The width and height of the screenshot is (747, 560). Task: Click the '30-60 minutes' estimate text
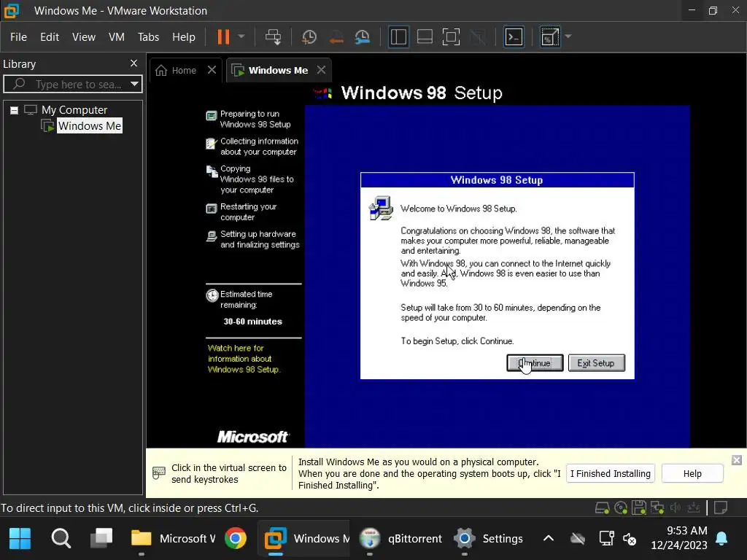[253, 322]
